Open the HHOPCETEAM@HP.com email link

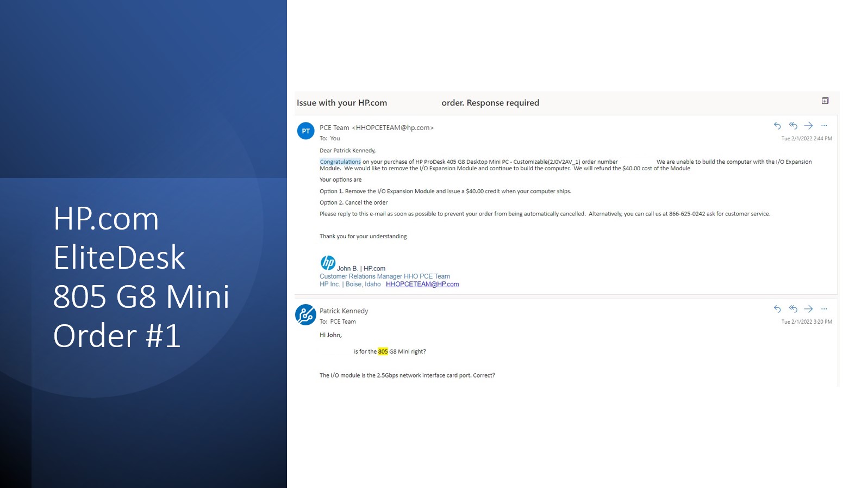point(422,284)
